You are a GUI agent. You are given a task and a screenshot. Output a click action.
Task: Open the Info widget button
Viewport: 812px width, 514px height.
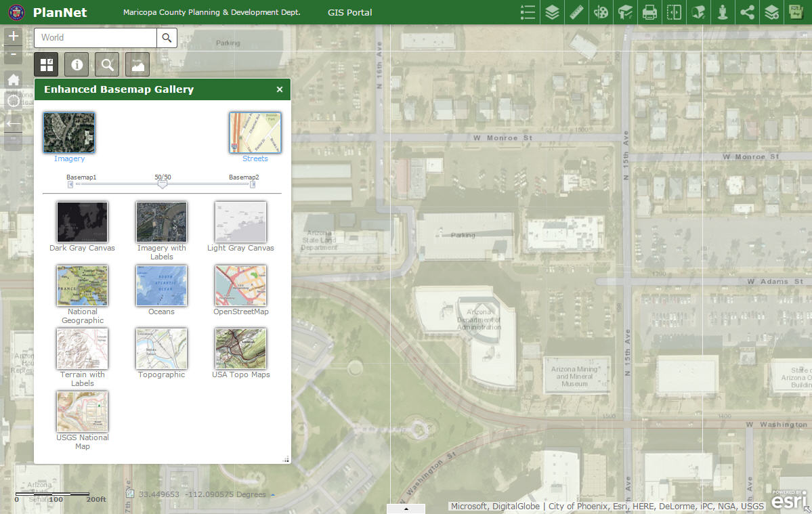[77, 65]
